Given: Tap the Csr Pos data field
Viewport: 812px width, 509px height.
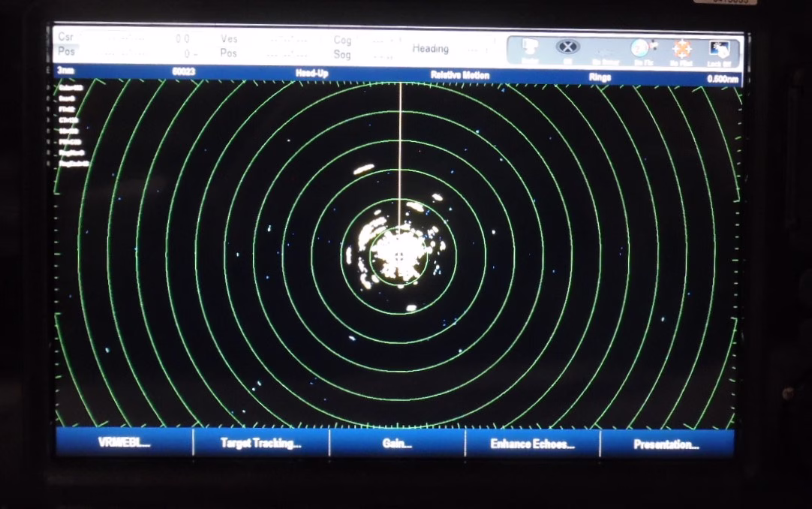Looking at the screenshot, I should click(x=127, y=44).
